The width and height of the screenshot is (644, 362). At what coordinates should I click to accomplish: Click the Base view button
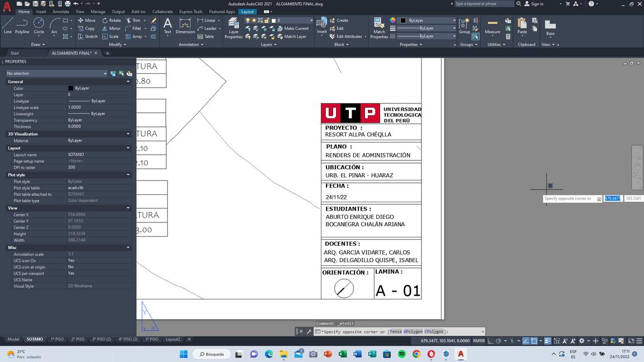550,27
